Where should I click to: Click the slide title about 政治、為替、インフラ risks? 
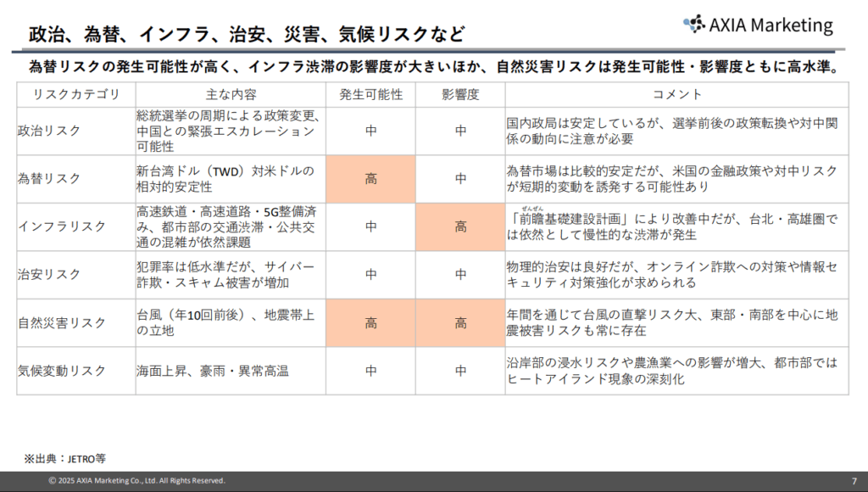pyautogui.click(x=247, y=34)
